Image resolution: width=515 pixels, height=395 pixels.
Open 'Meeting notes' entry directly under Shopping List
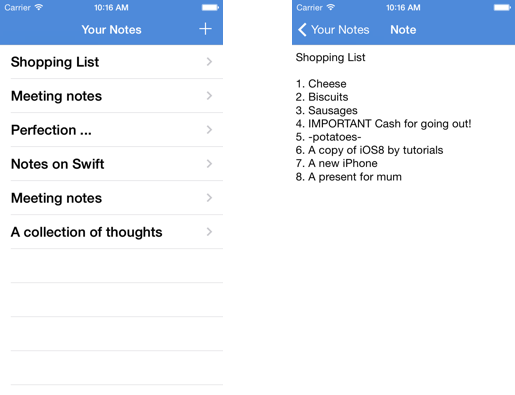(x=111, y=96)
